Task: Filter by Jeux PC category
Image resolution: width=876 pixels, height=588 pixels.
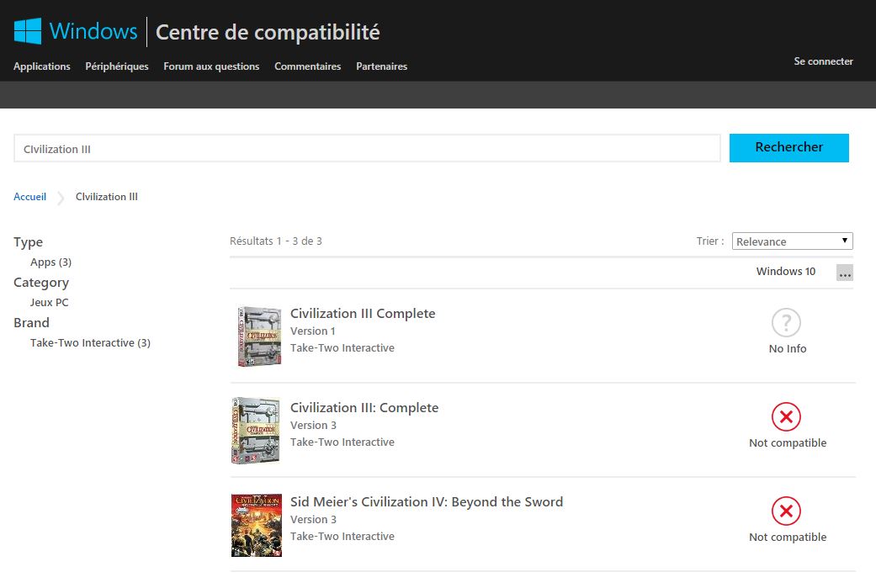Action: tap(49, 302)
